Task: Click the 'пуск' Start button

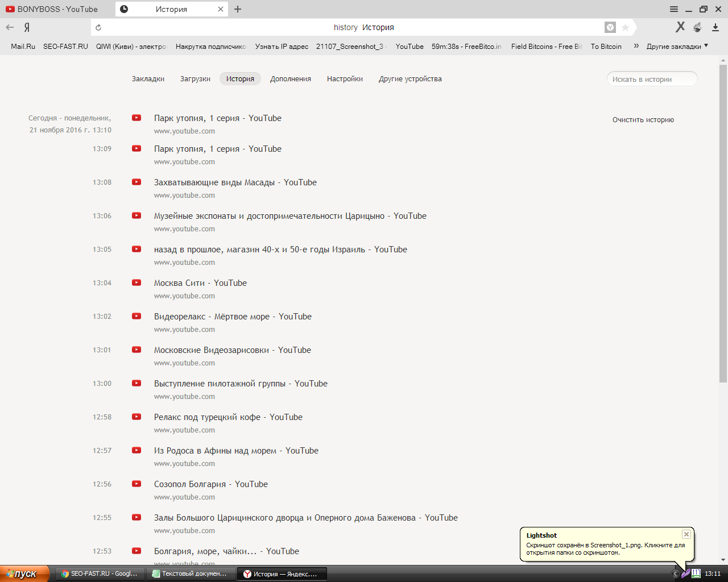Action: (x=24, y=573)
